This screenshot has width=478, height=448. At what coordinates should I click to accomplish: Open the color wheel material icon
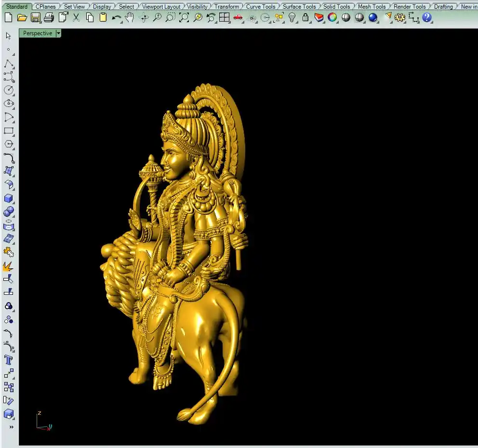332,18
